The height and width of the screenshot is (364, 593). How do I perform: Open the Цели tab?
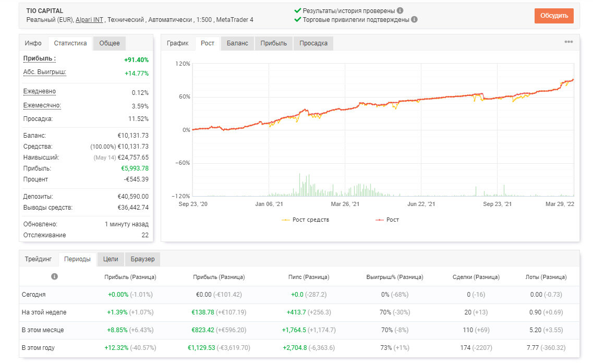pos(111,259)
